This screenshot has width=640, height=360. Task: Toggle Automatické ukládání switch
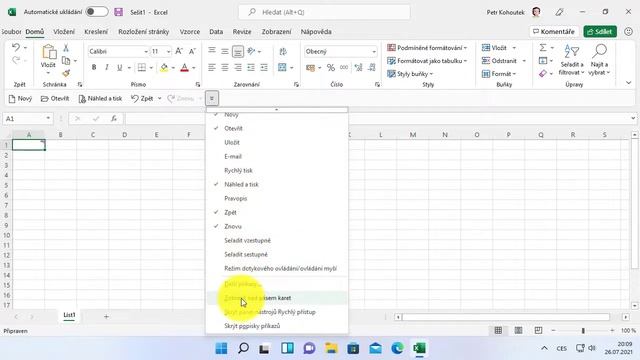tap(97, 12)
